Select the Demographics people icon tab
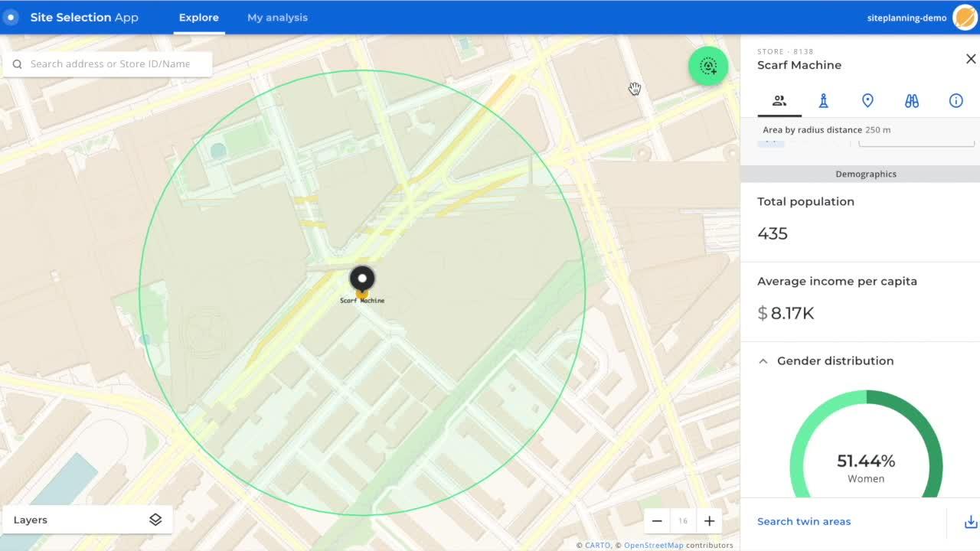 click(x=779, y=100)
